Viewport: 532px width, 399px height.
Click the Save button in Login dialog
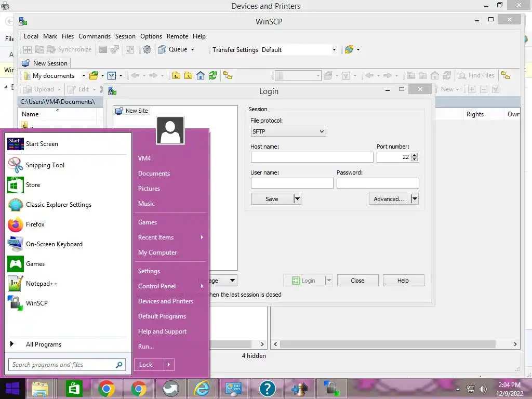272,199
